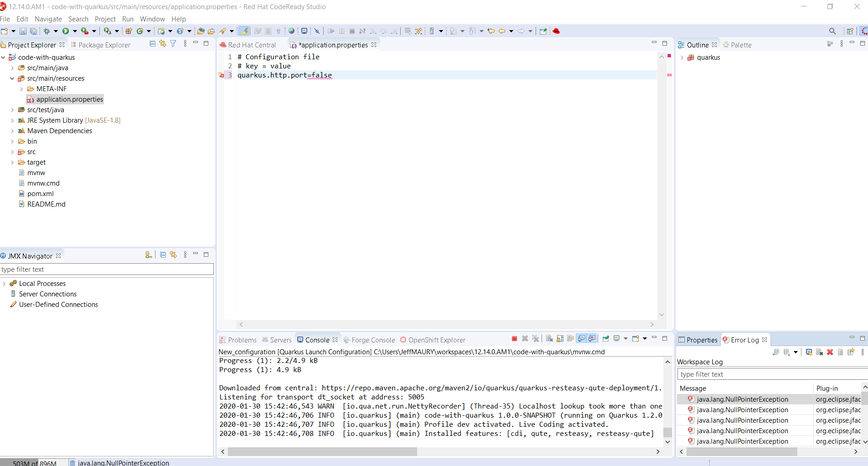Click the Save All toolbar icon
This screenshot has width=868, height=466.
pos(33,31)
